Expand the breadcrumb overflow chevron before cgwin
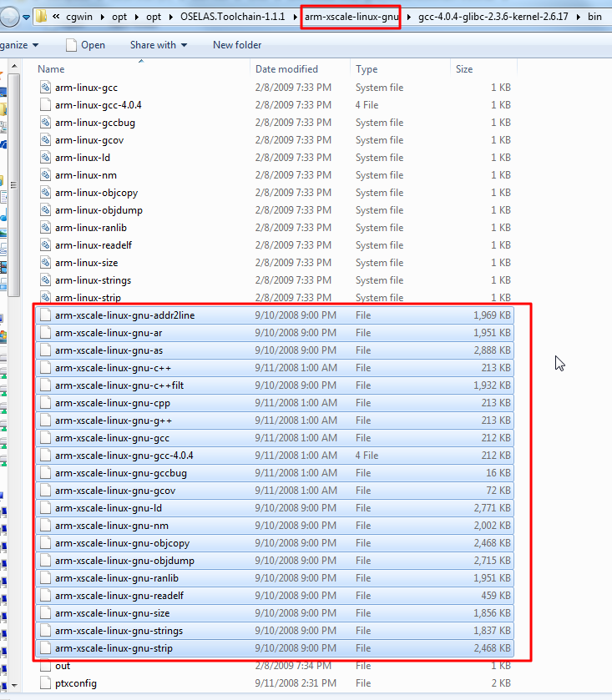 tap(56, 17)
